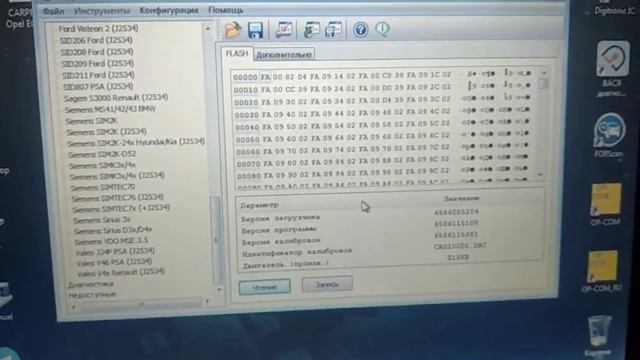Screen dimensions: 640x360
Task: Click the tree panel vertical scrollbar thumb
Action: pos(216,241)
